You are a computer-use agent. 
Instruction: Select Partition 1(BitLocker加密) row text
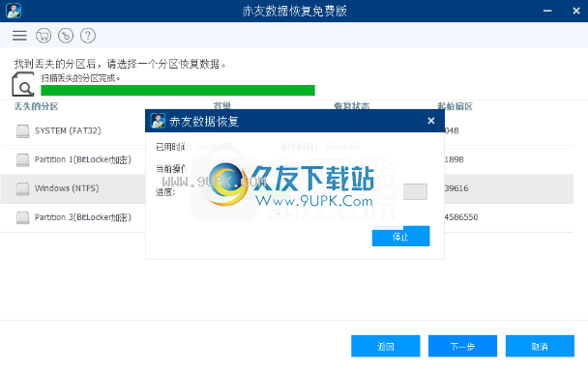coord(83,159)
